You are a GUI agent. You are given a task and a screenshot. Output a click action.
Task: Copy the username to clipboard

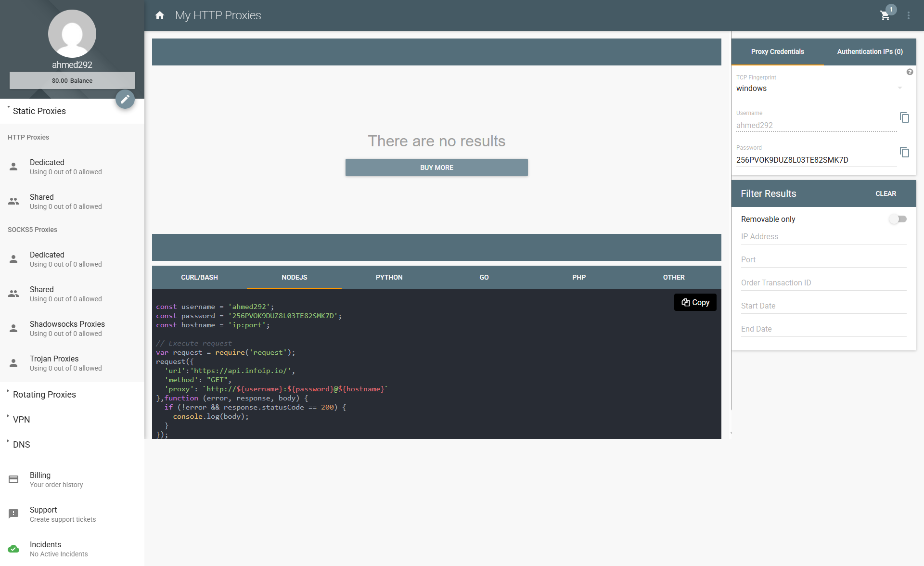904,117
